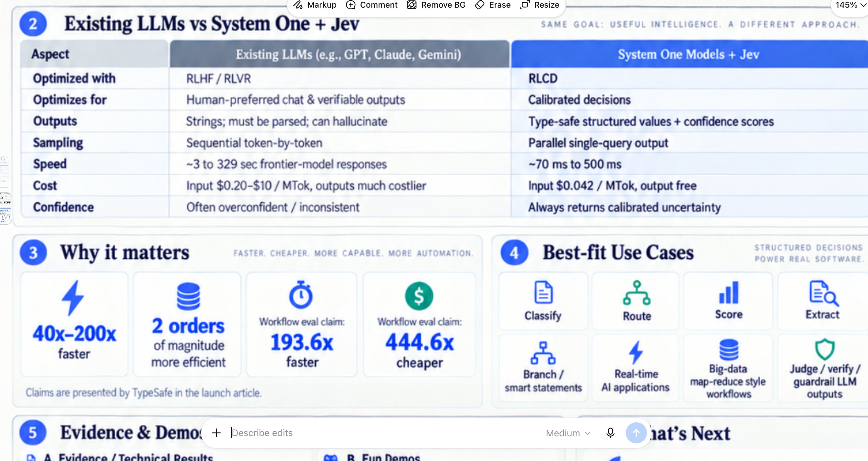Click the 'Best-fit Use Cases' heading

coord(618,252)
